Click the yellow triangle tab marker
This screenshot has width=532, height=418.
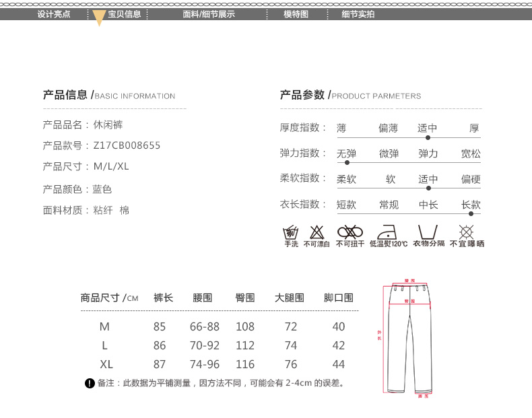pos(99,18)
